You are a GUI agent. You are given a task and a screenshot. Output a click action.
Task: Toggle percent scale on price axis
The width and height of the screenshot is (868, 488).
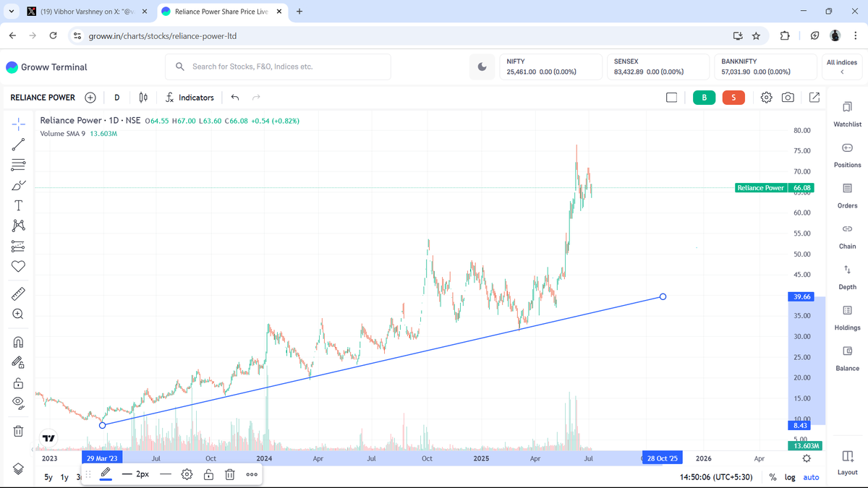773,477
